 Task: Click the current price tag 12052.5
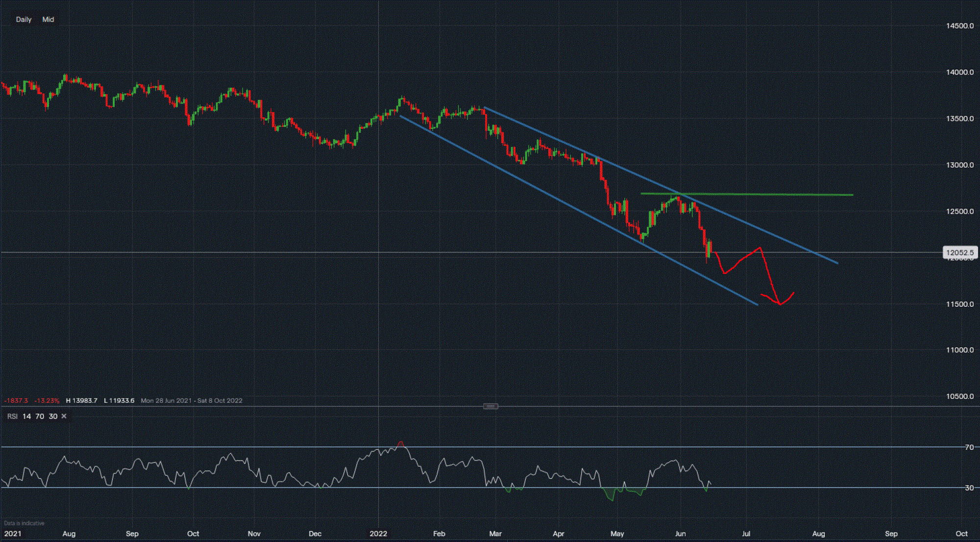[960, 253]
